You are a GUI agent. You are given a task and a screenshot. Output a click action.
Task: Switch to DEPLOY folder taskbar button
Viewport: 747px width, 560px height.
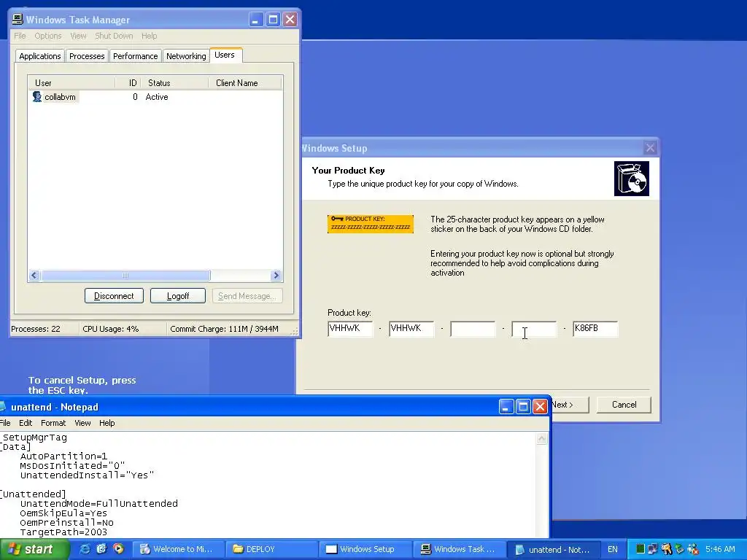coord(270,549)
